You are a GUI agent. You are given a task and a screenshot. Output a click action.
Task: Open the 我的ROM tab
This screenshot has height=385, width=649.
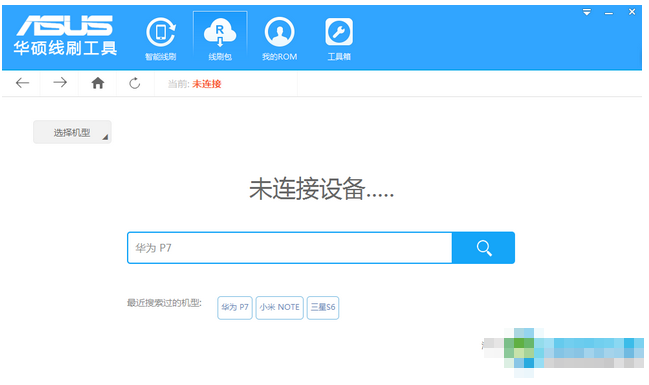click(x=279, y=39)
